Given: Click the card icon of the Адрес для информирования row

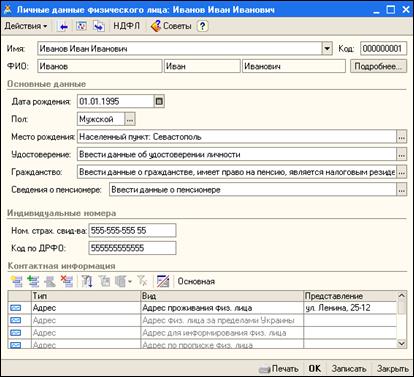Looking at the screenshot, I should point(16,333).
